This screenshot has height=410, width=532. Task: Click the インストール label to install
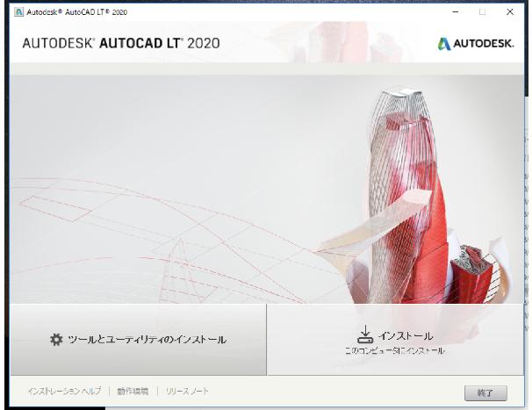click(406, 336)
